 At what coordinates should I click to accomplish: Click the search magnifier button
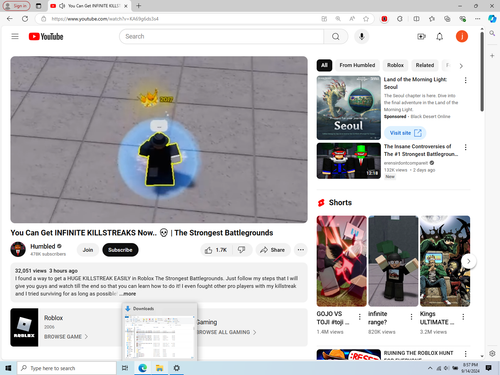(x=336, y=36)
